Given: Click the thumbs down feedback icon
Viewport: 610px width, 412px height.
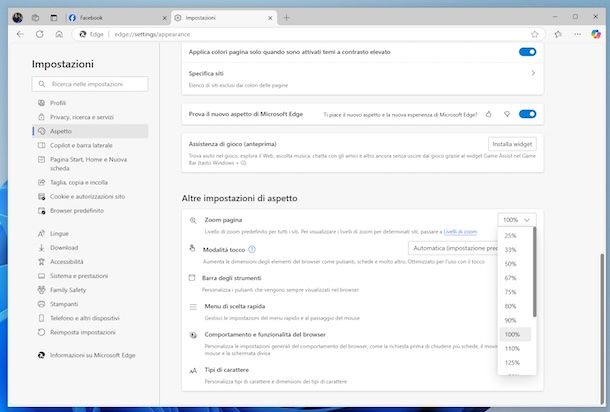Looking at the screenshot, I should pyautogui.click(x=507, y=114).
